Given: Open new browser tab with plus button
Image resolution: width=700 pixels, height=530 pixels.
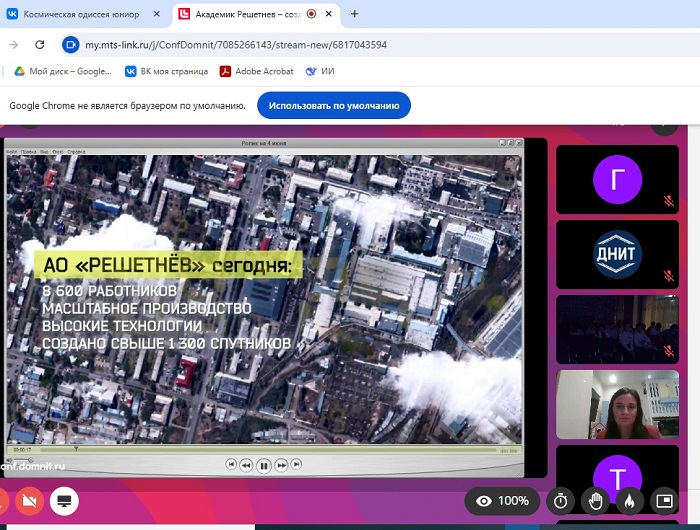Looking at the screenshot, I should point(354,14).
